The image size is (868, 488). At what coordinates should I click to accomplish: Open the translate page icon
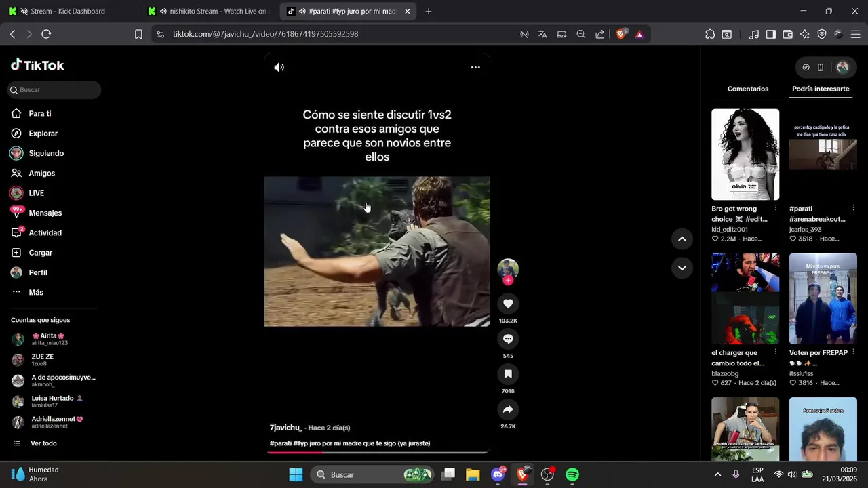click(x=542, y=34)
